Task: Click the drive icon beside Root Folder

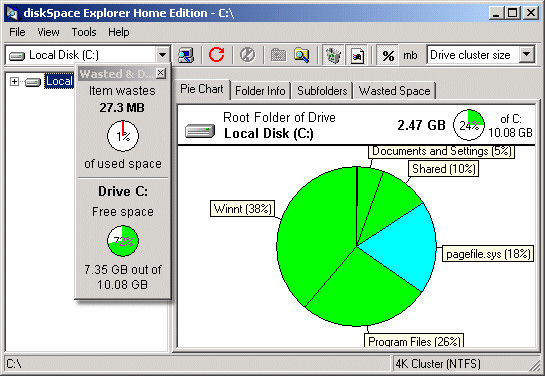Action: pos(200,131)
